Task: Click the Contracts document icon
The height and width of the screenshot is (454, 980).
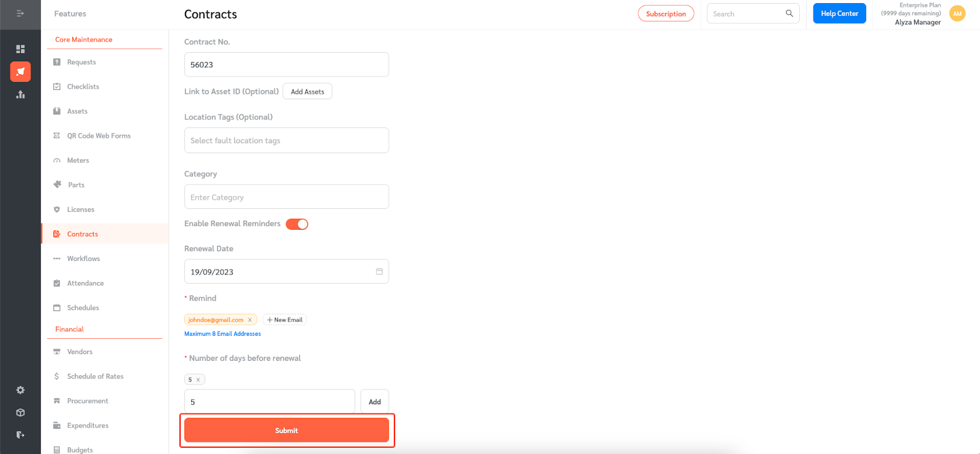Action: coord(57,234)
